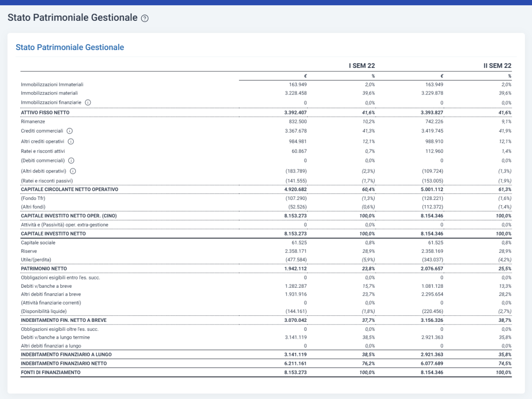The image size is (532, 399).
Task: Select the Rimanenze row label
Action: pyautogui.click(x=33, y=121)
